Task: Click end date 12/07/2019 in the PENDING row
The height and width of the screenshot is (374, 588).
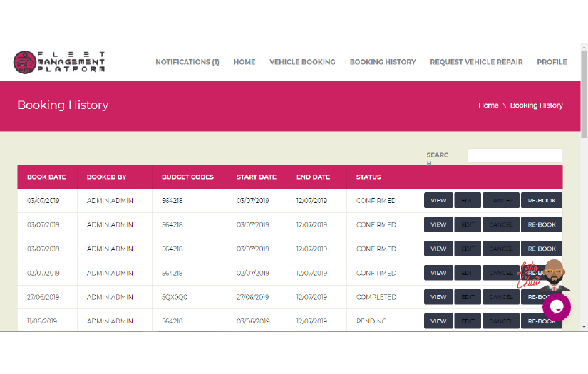Action: click(311, 321)
